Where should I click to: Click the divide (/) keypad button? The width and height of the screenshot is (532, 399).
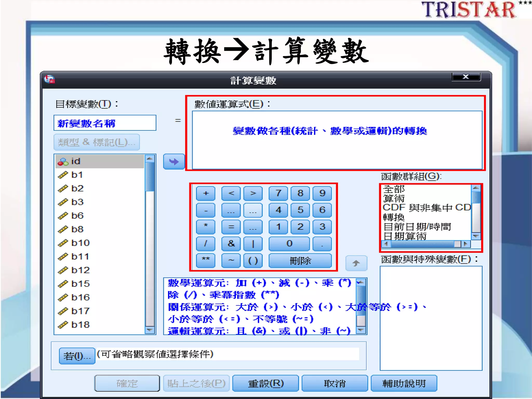(x=206, y=244)
